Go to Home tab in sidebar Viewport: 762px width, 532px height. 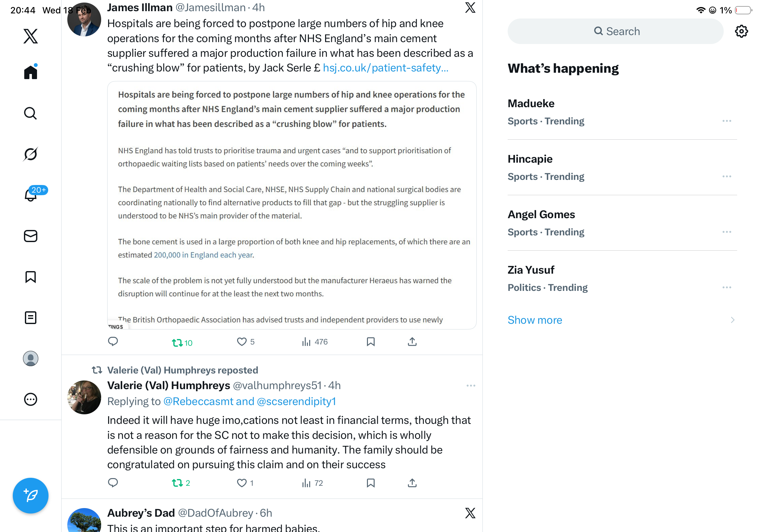tap(31, 72)
